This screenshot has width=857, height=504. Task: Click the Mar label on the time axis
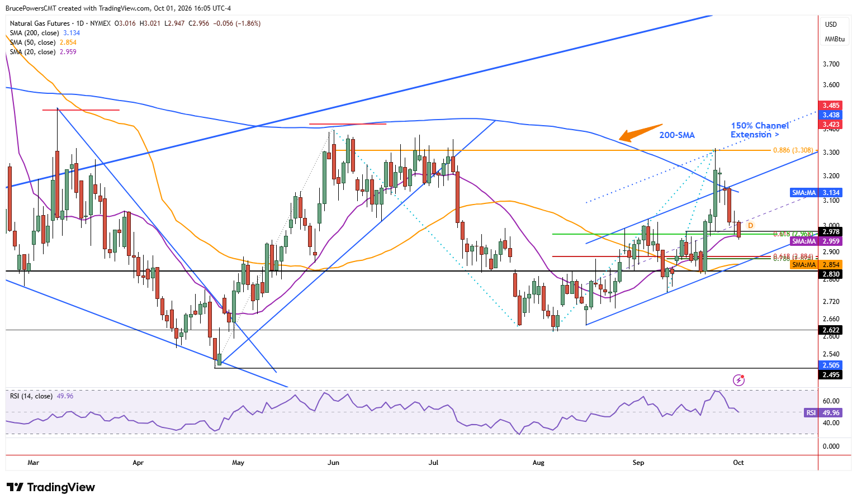tap(33, 463)
